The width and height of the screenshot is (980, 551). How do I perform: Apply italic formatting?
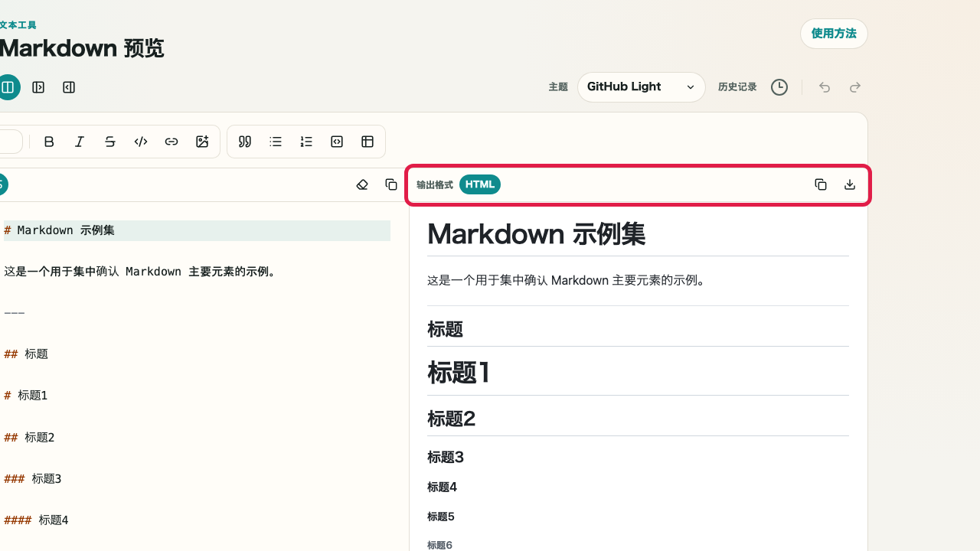(x=80, y=142)
